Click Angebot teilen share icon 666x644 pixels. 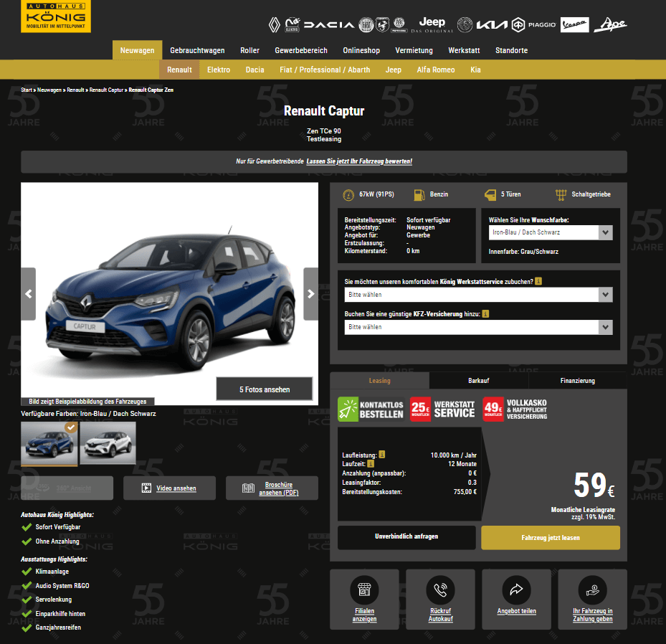point(516,589)
